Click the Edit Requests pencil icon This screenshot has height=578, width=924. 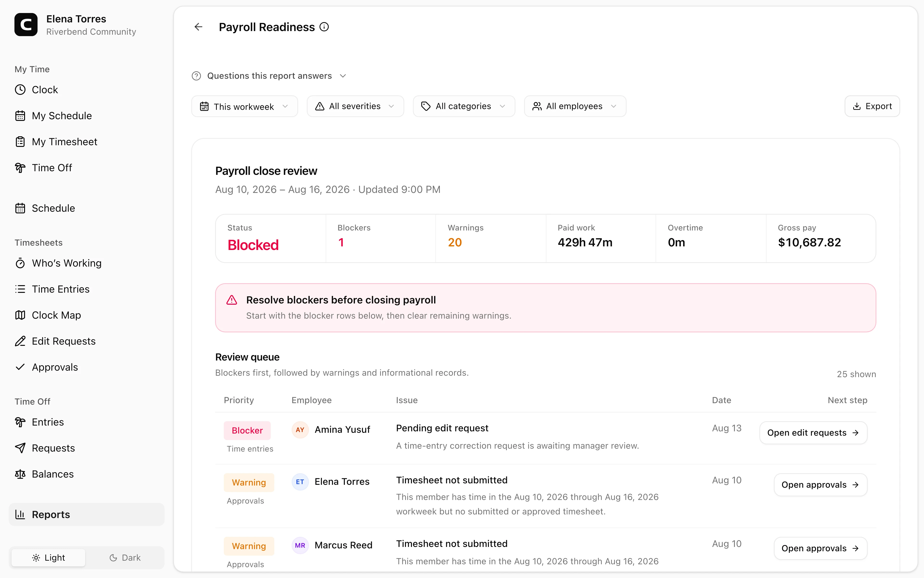coord(20,341)
